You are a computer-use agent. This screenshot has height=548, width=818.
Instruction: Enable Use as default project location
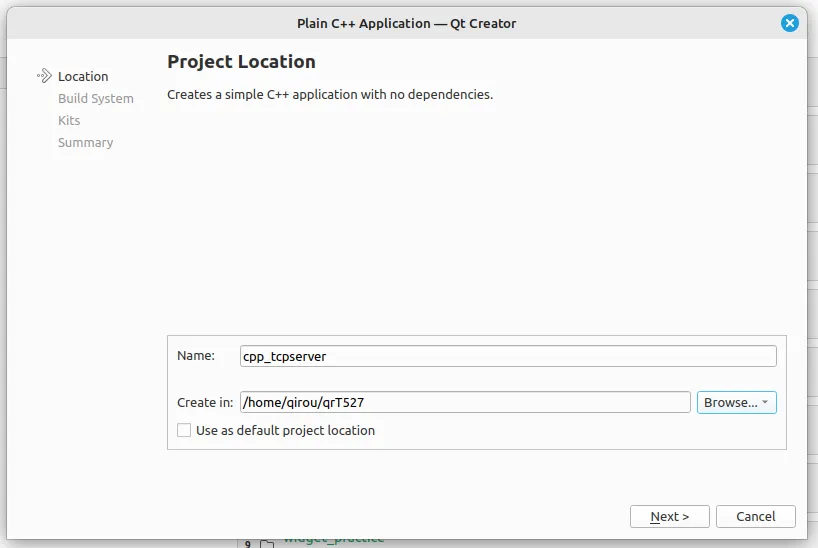pyautogui.click(x=184, y=430)
